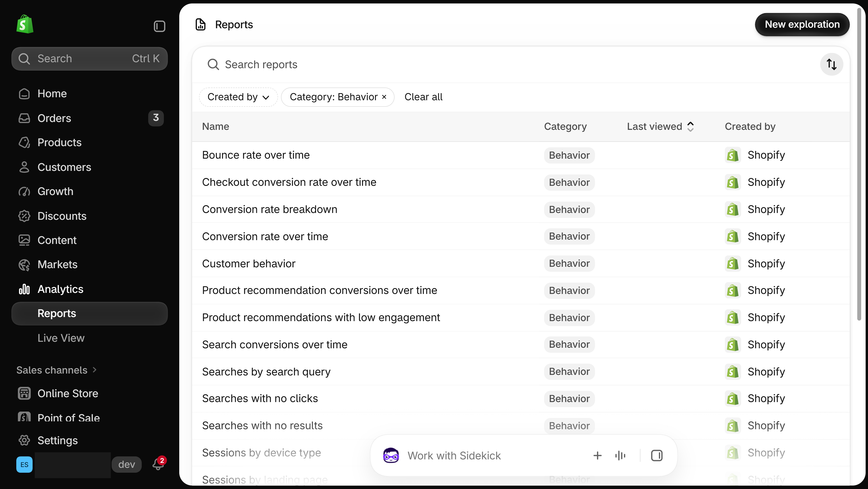Open the notifications bell

point(158,464)
